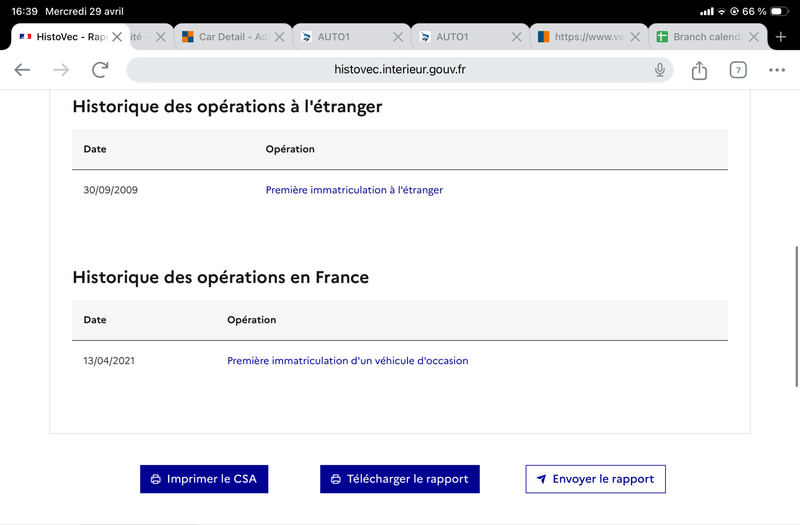Viewport: 800px width, 525px height.
Task: Add a new tab with plus icon
Action: click(x=781, y=37)
